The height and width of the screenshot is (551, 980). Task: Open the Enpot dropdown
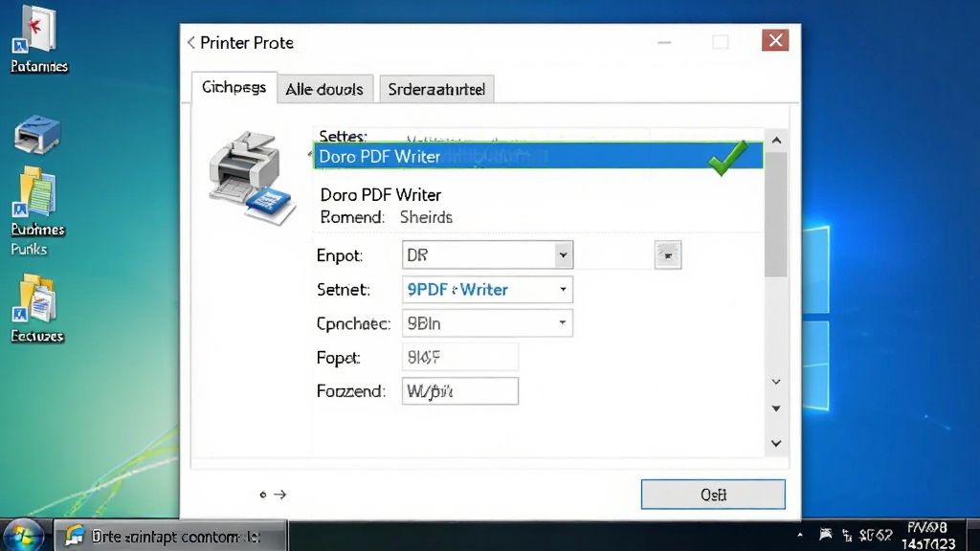[487, 254]
